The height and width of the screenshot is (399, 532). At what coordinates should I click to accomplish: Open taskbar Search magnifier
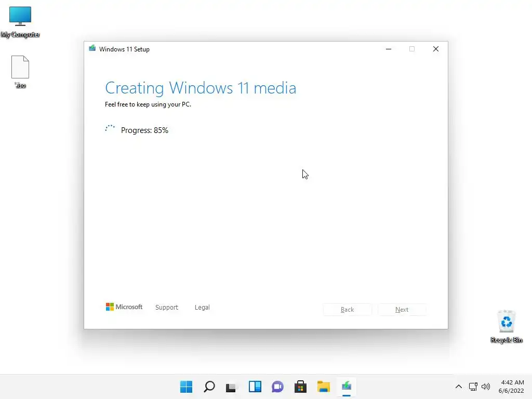[209, 387]
